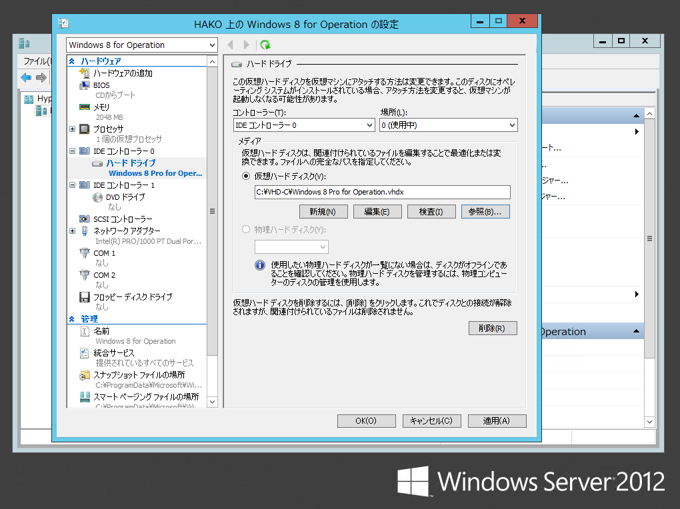Select 'CDからブート' BIOS subtext
680x509 pixels.
pos(115,95)
